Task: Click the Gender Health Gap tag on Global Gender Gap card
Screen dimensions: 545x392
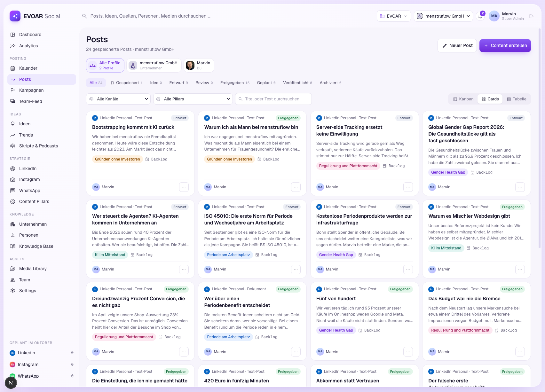Action: [x=448, y=172]
